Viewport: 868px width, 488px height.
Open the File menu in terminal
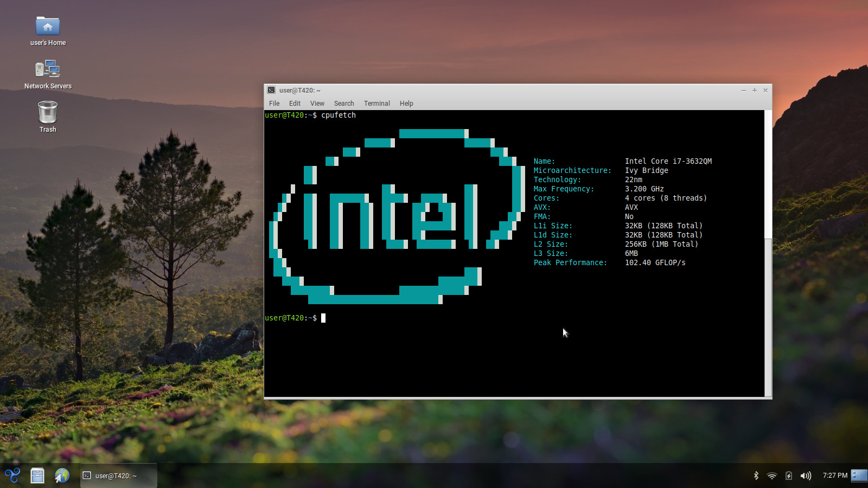[275, 103]
